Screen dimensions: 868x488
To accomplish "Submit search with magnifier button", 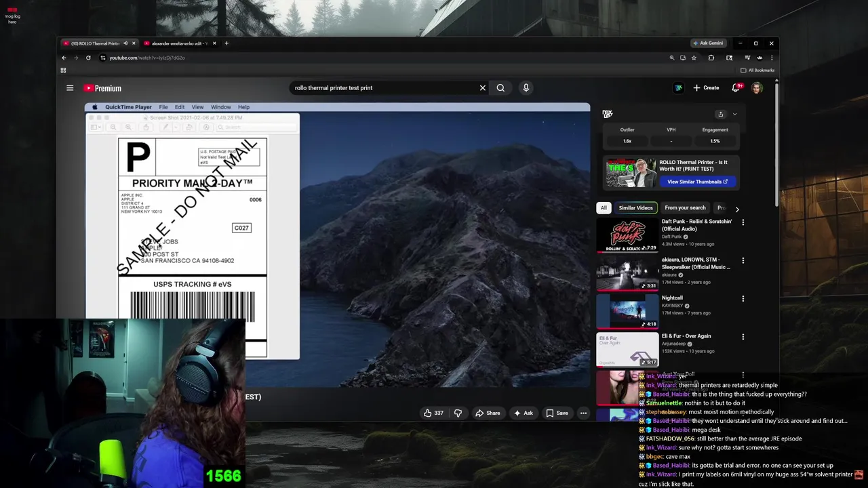I will pyautogui.click(x=500, y=87).
